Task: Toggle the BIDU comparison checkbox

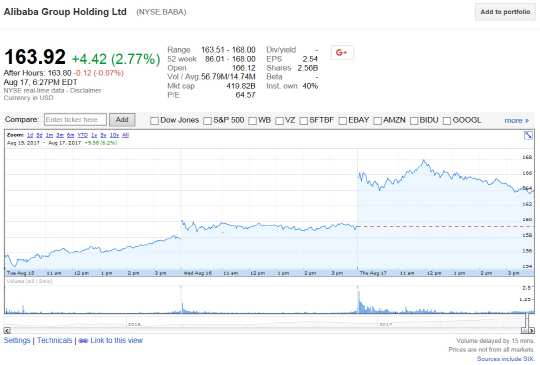Action: point(414,121)
